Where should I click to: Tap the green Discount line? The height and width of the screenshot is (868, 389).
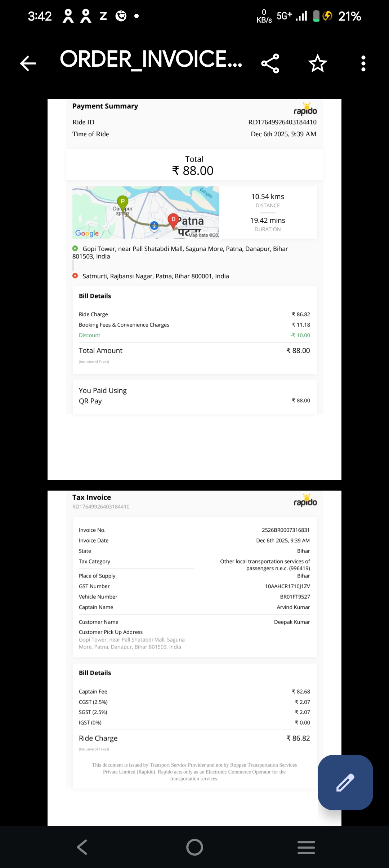90,335
